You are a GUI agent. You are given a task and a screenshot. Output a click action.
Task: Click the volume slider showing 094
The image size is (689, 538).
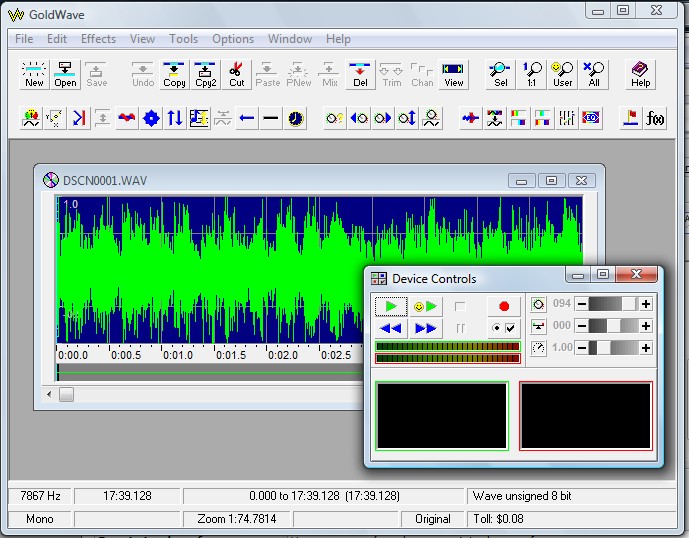tap(613, 304)
